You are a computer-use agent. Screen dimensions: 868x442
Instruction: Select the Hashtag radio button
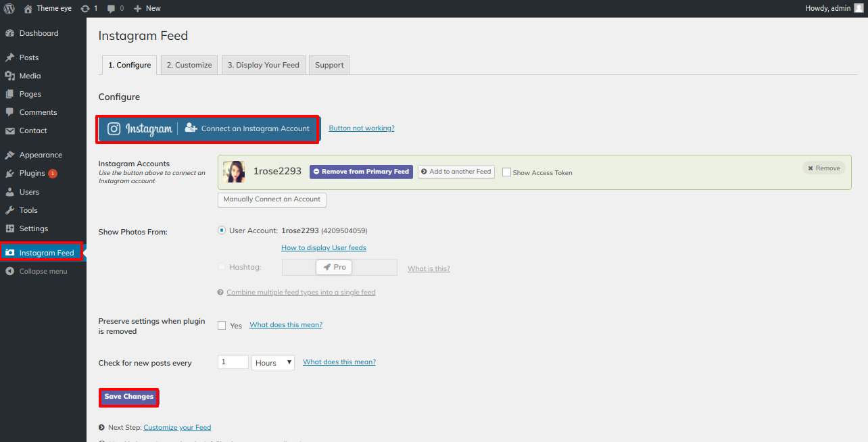[x=222, y=267]
